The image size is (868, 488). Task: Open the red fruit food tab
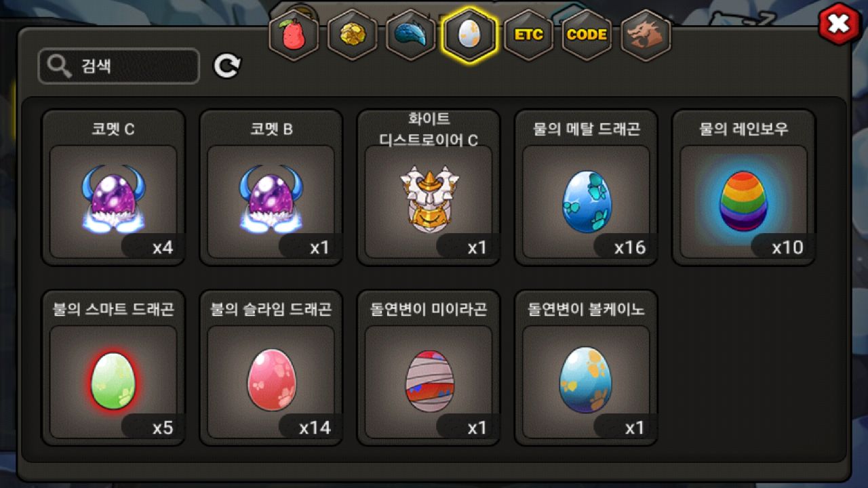tap(294, 35)
